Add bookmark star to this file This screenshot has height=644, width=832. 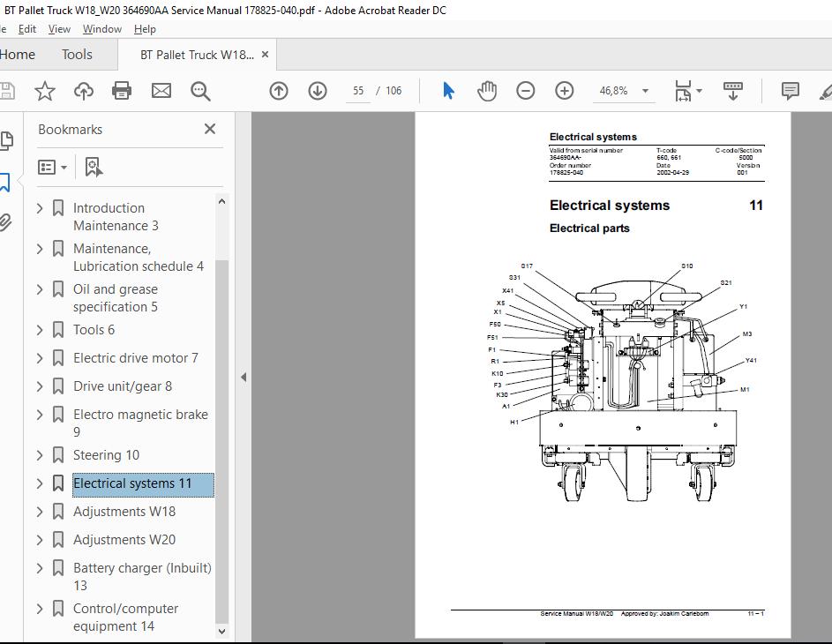[x=45, y=91]
